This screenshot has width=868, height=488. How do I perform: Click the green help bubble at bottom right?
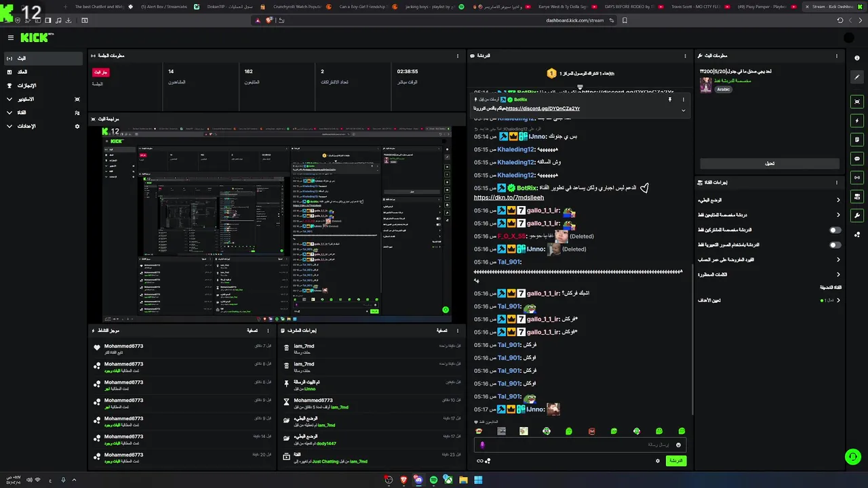coord(853,457)
